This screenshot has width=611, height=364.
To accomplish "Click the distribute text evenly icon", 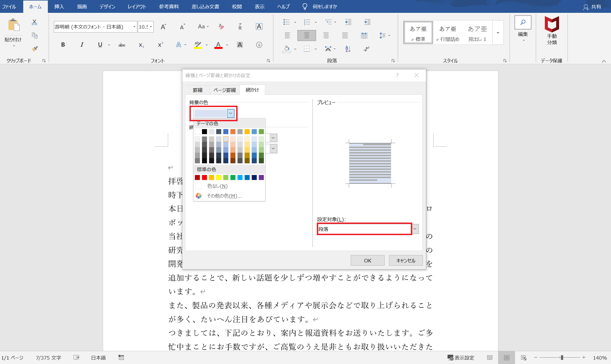I will pyautogui.click(x=364, y=35).
